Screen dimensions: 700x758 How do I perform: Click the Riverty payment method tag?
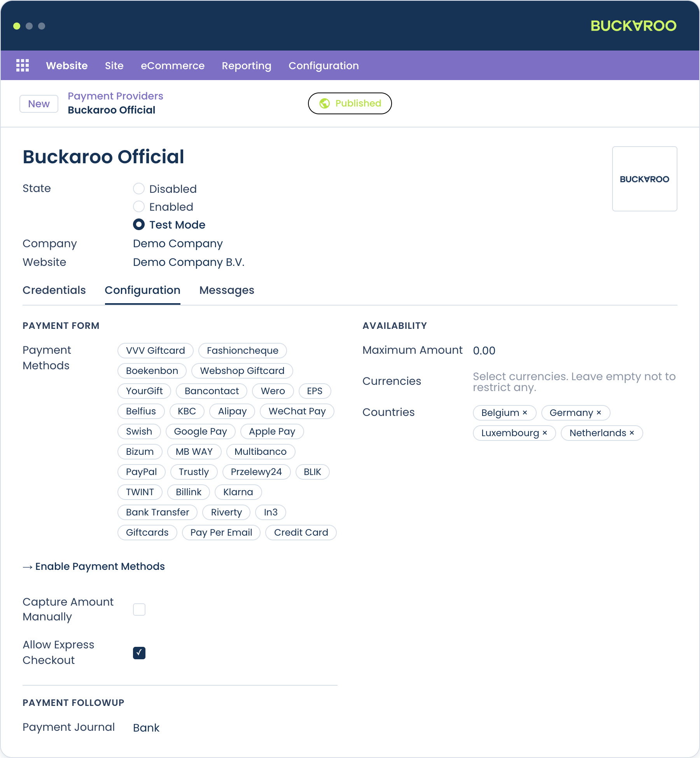click(x=226, y=512)
